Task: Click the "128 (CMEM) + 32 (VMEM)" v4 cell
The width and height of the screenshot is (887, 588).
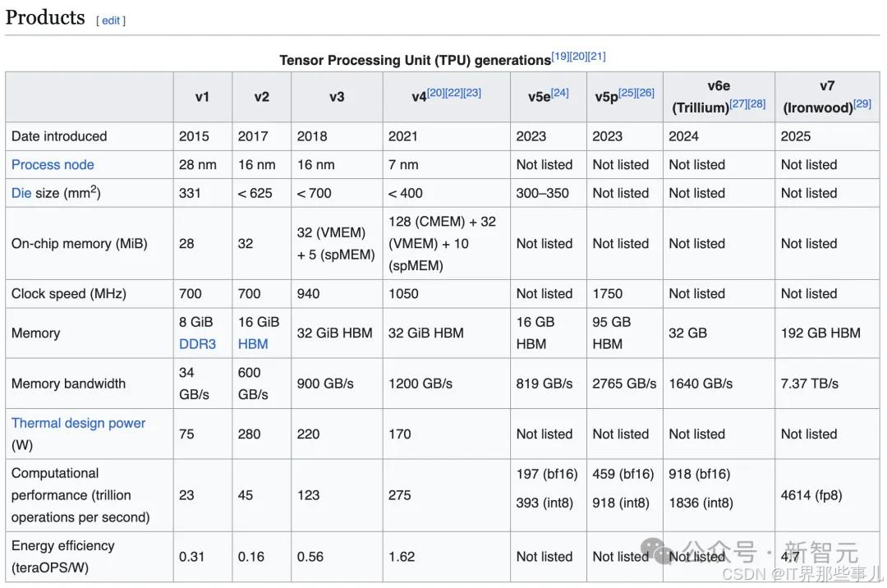Action: [446, 243]
